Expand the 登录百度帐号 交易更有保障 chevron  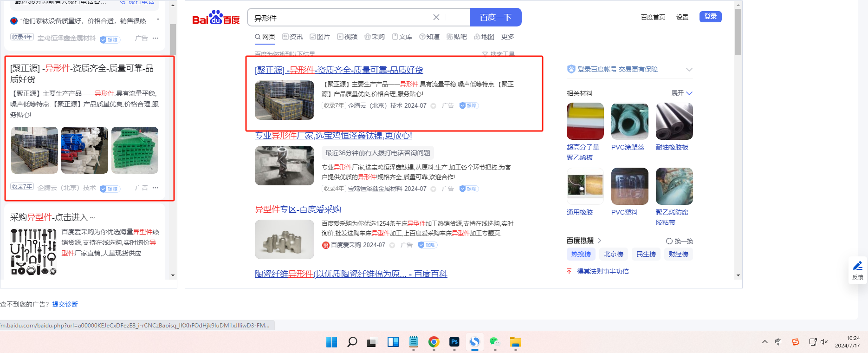[689, 69]
